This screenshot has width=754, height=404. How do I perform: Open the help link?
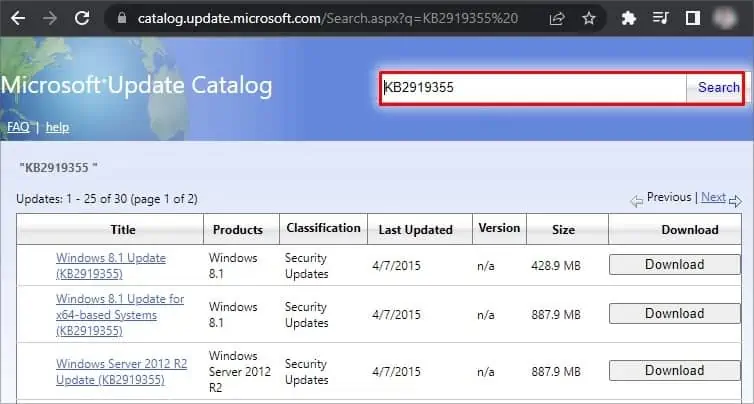[x=57, y=127]
